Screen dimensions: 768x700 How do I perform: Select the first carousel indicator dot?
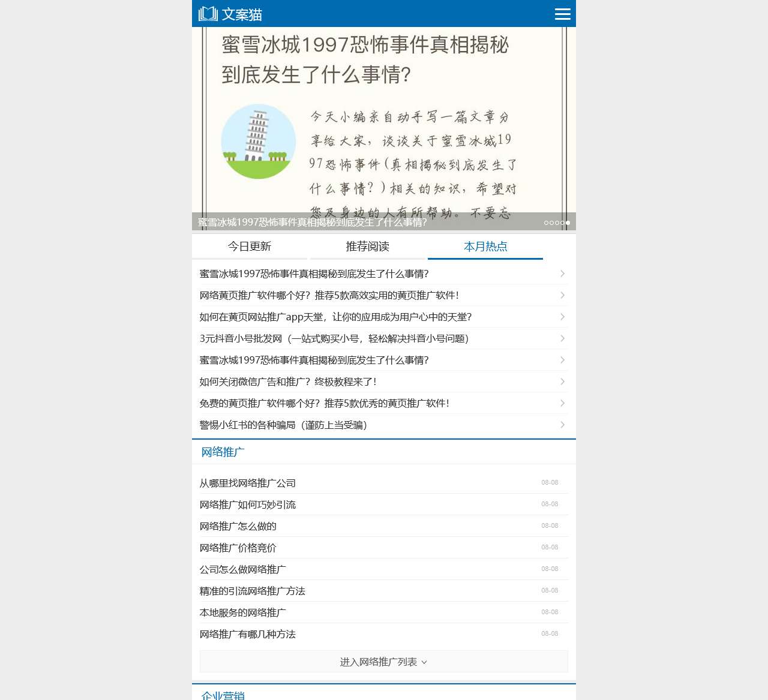click(x=546, y=223)
